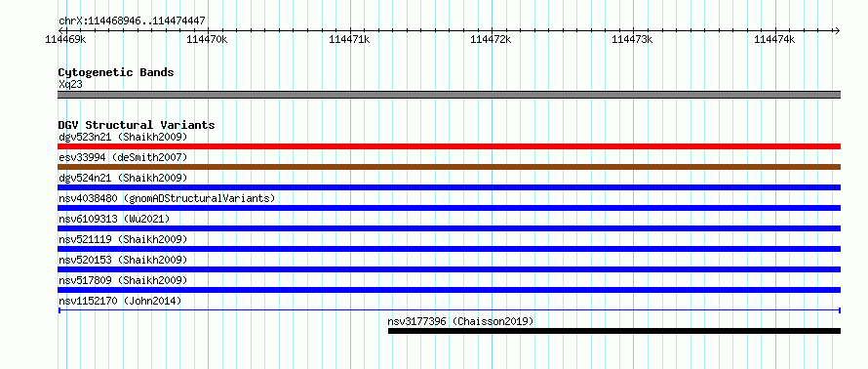This screenshot has width=868, height=369.
Task: Open the nsv6109313 (Wu2021) label
Action: tap(114, 219)
